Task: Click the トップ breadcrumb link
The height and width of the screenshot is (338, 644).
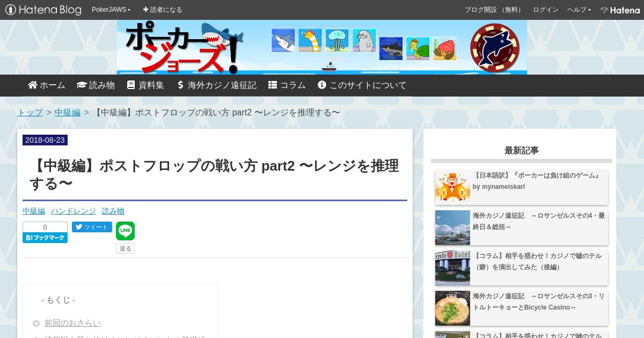Action: pos(30,113)
